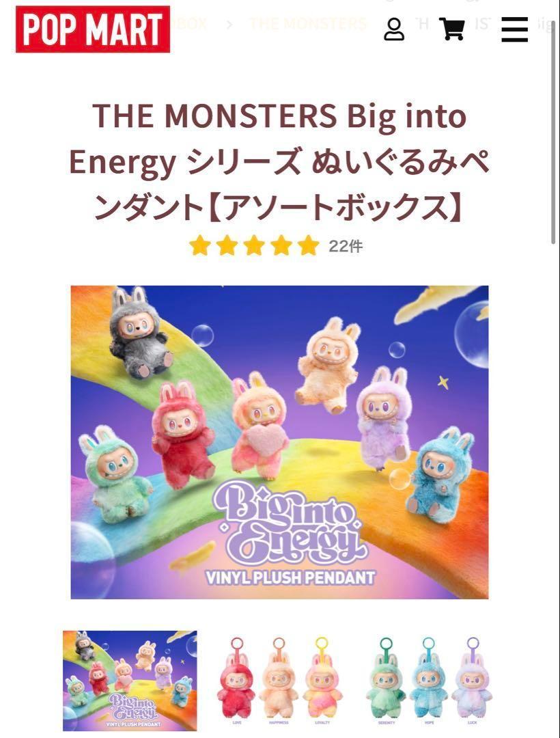Follow THE MONSTERS breadcrumb link

point(308,23)
